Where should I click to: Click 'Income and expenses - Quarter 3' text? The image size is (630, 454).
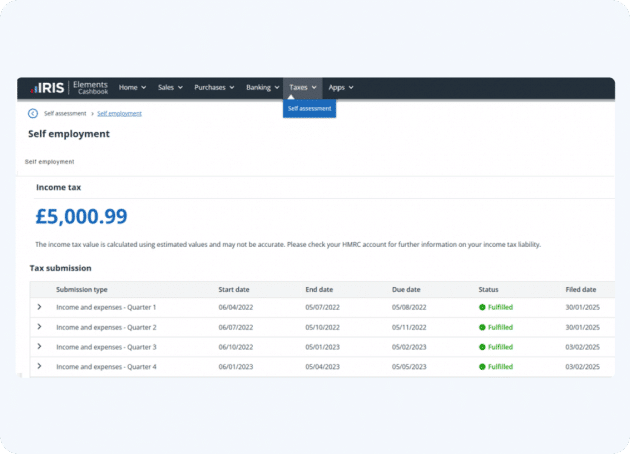coord(106,347)
